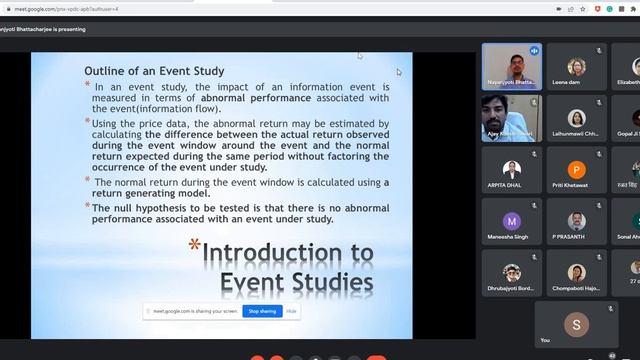Click the name label "Priti Khetawat"
Viewport: 640px width, 360px height.
pyautogui.click(x=570, y=185)
